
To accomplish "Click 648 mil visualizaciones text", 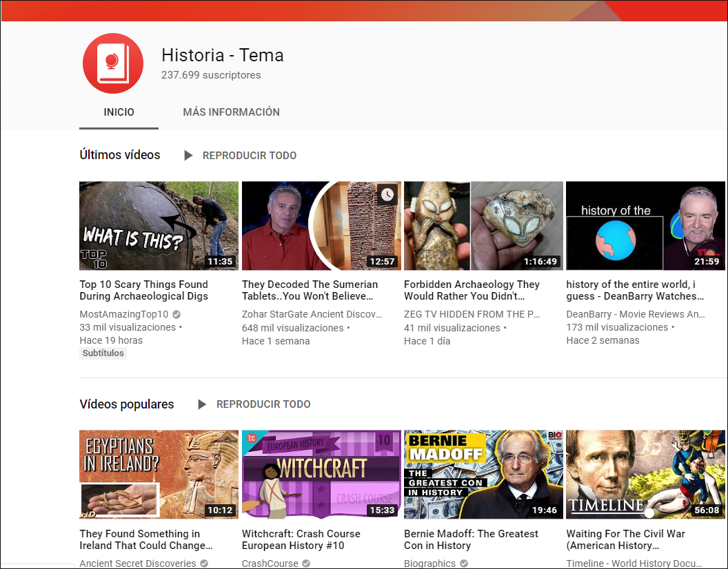I will tap(293, 328).
